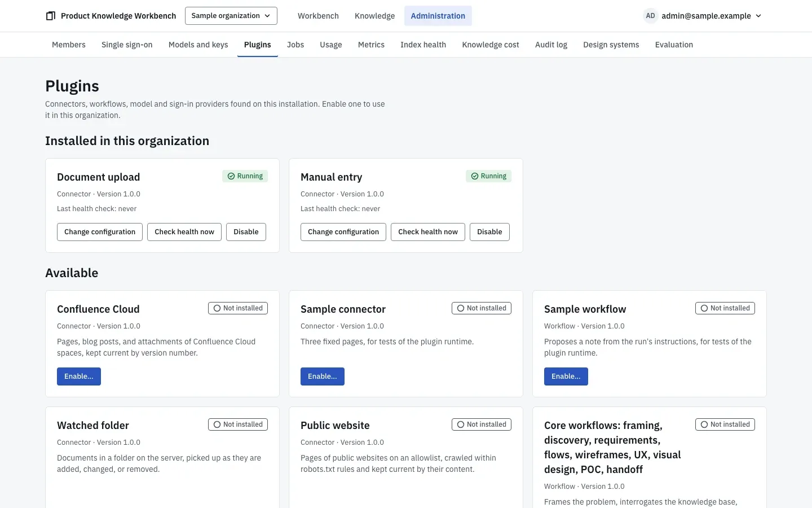The image size is (812, 508).
Task: Open the Single sign-on tab
Action: tap(127, 45)
